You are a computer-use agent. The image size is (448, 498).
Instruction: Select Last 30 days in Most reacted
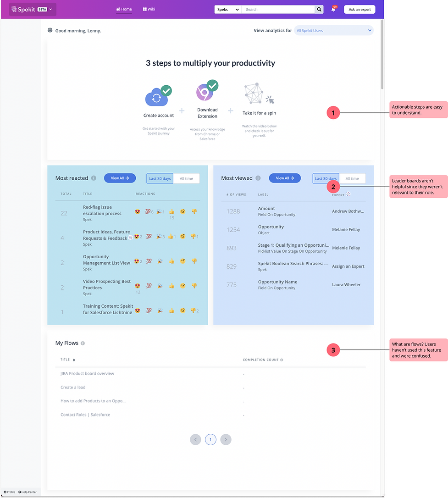160,178
